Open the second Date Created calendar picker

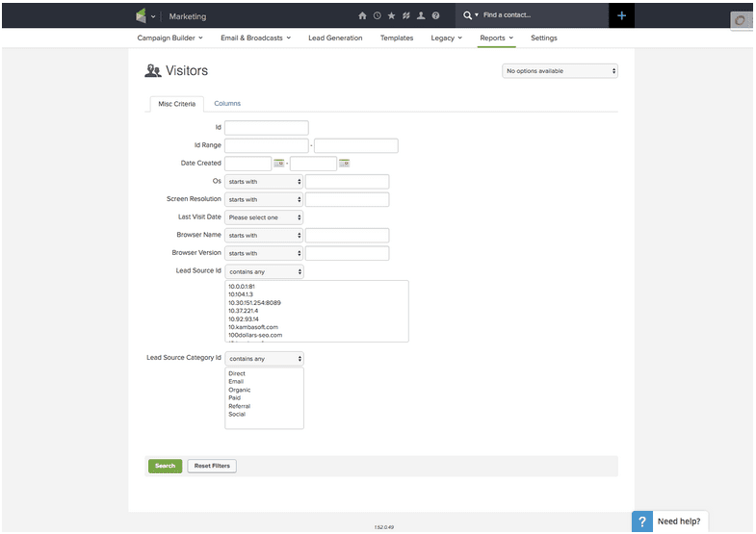(344, 164)
